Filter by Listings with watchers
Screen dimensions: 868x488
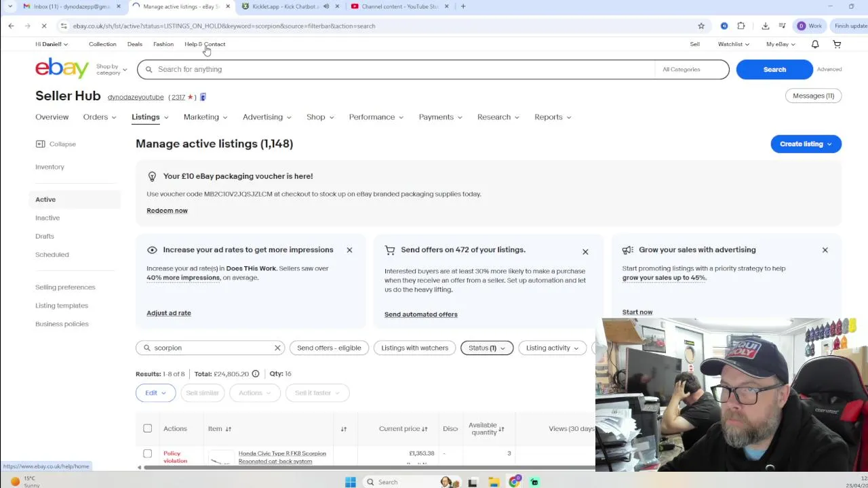[414, 348]
